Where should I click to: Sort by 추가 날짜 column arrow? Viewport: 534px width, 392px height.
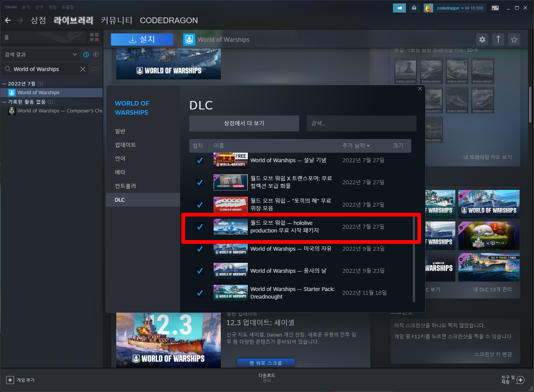click(368, 146)
